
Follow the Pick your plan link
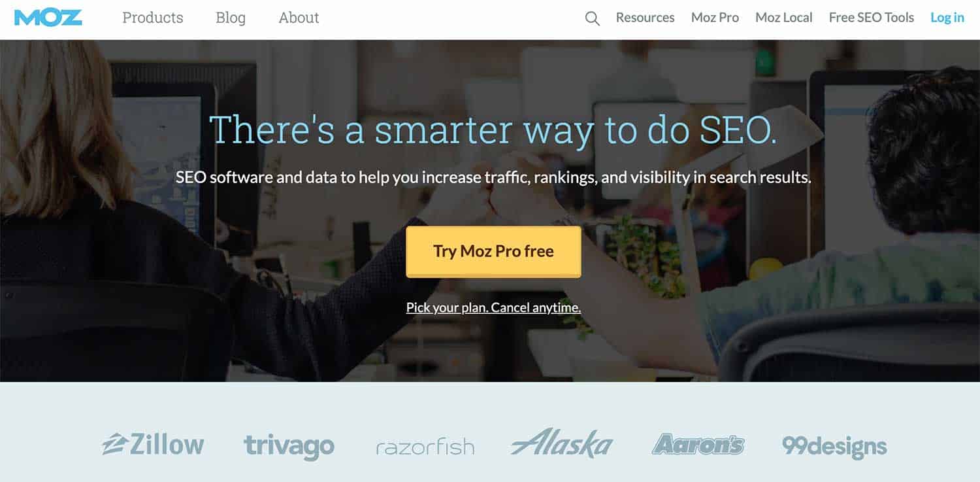pyautogui.click(x=493, y=307)
